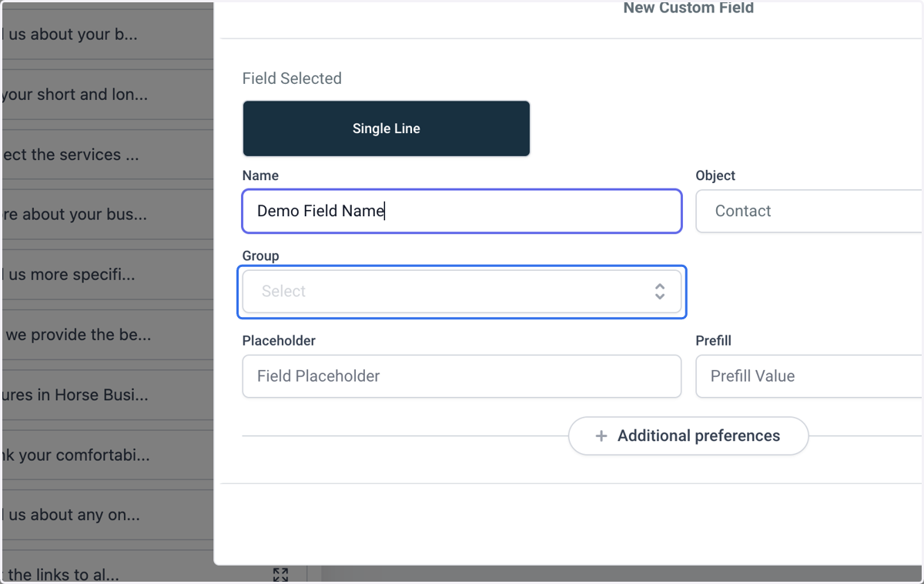Click the Object field showing Contact
924x584 pixels.
click(x=809, y=211)
